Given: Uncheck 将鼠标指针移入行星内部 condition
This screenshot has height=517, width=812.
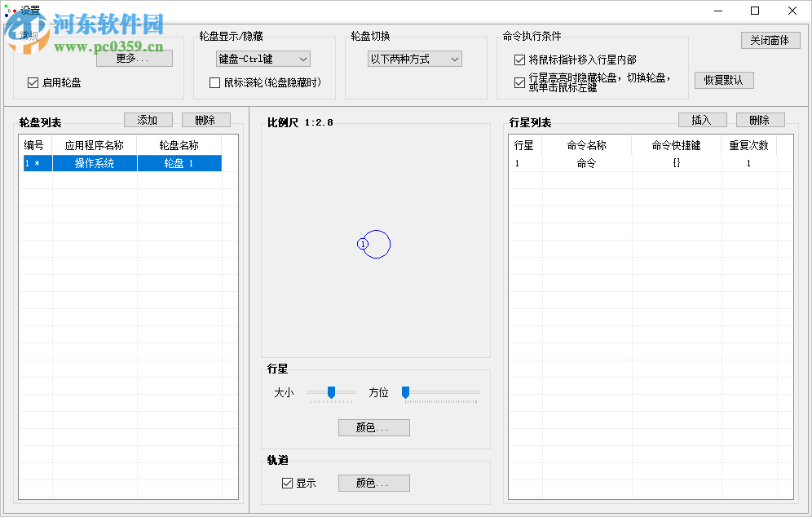Looking at the screenshot, I should 519,59.
